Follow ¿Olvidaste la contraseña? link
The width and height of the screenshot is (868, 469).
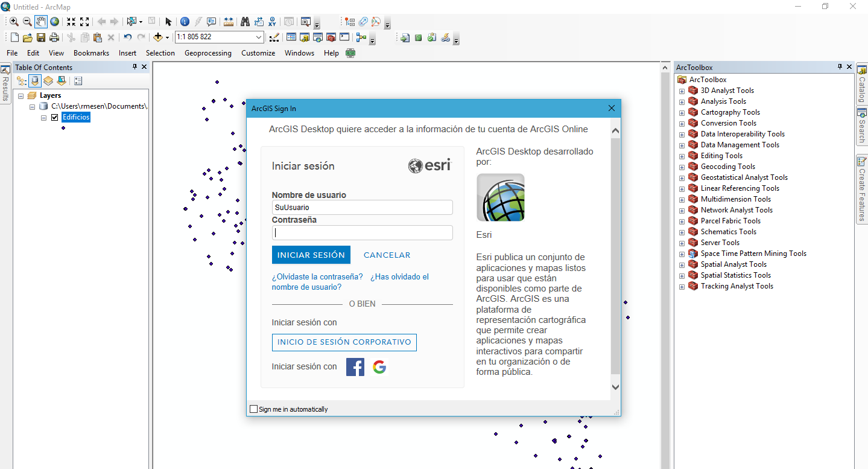click(317, 277)
